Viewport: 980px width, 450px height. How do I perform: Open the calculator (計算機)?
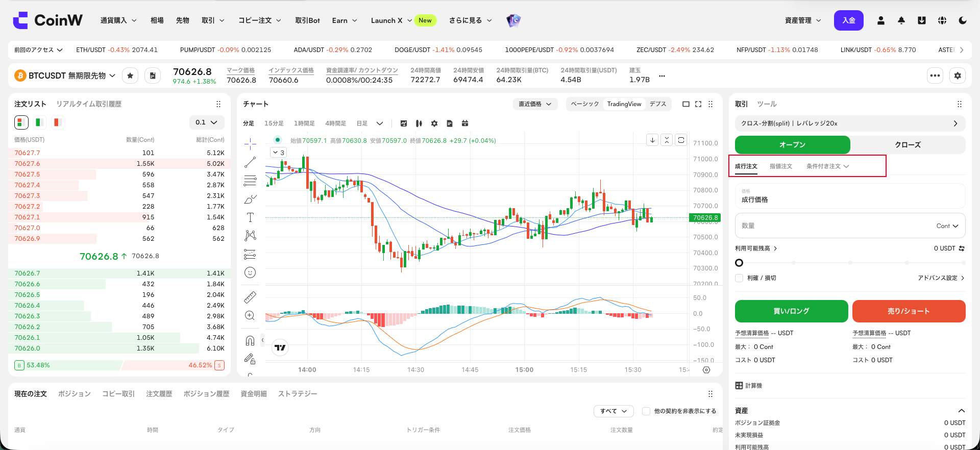pyautogui.click(x=748, y=386)
